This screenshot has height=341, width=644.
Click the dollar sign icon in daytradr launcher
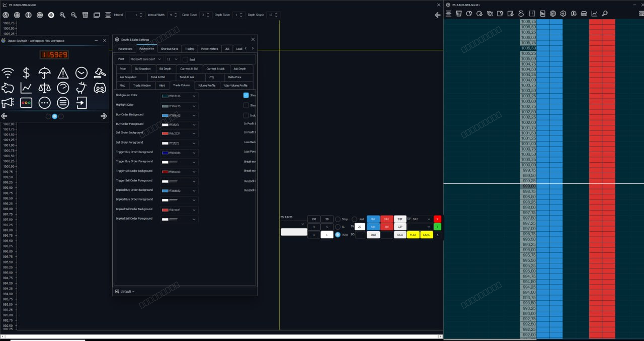coord(26,73)
